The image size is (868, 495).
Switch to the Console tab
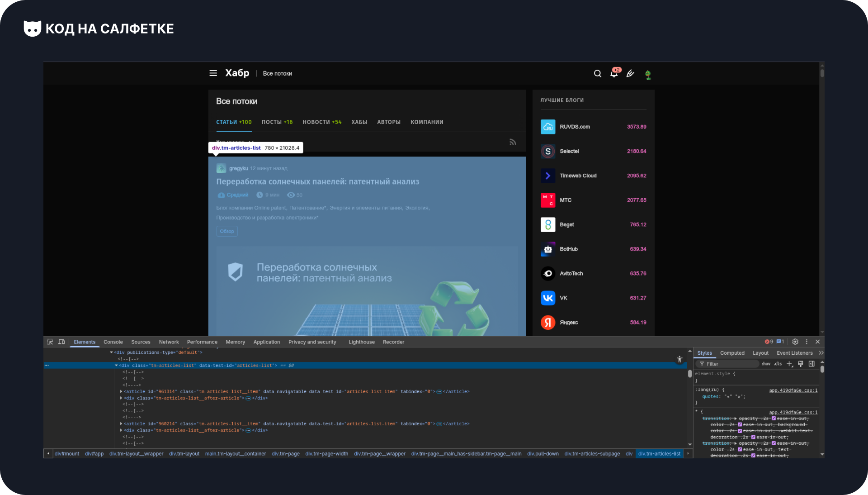[x=113, y=342]
